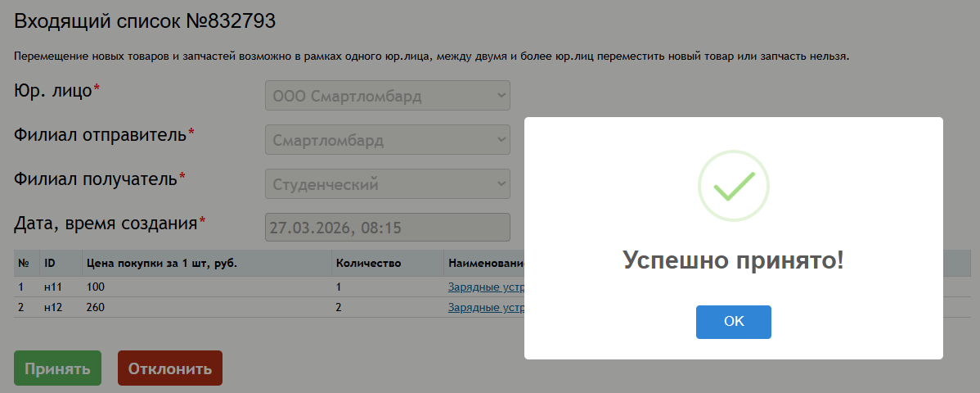980x393 pixels.
Task: Open the Юр. лицо dropdown
Action: coord(388,96)
